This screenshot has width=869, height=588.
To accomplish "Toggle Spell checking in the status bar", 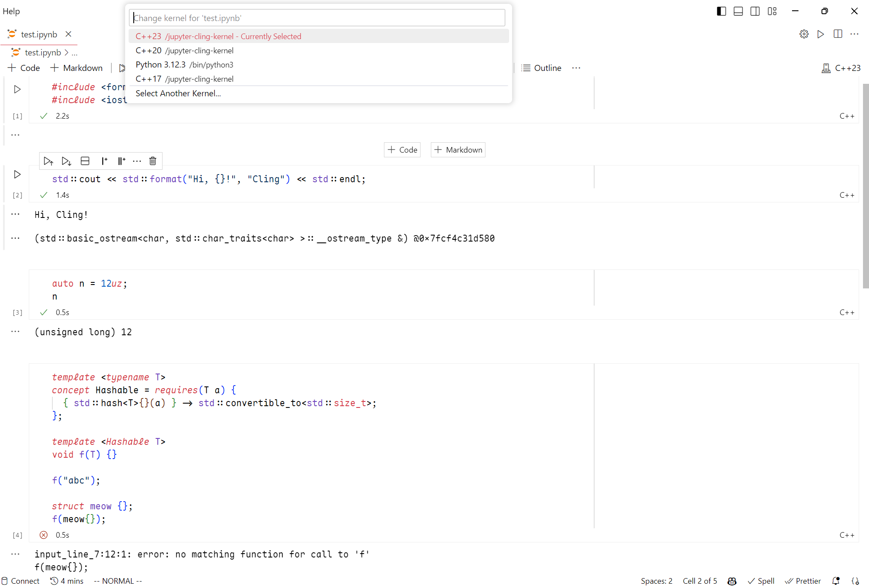I will (762, 581).
